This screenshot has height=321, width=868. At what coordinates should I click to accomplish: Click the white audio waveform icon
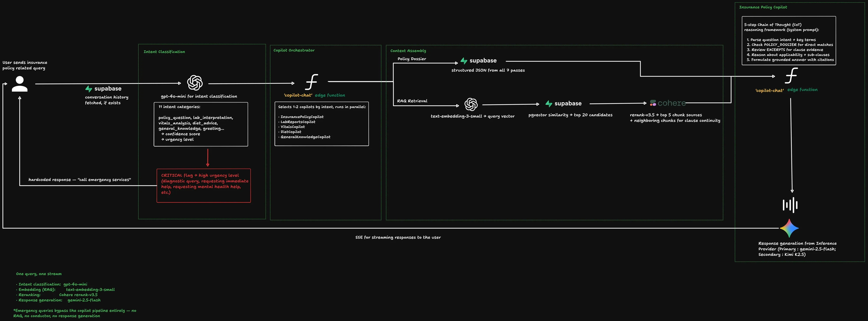790,205
